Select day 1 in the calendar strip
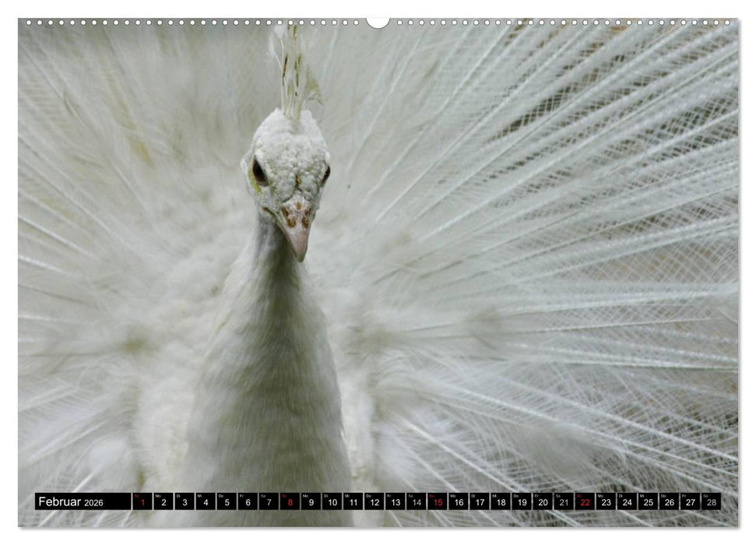756x545 pixels. pos(142,502)
